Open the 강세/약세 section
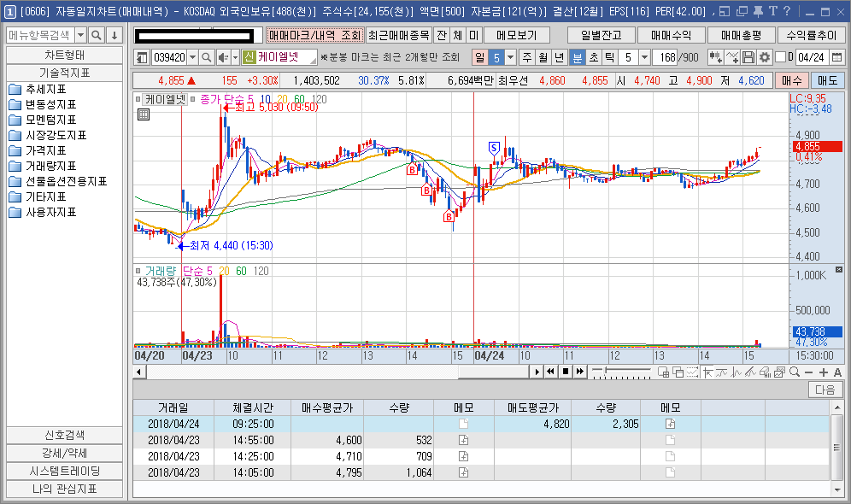 (65, 453)
